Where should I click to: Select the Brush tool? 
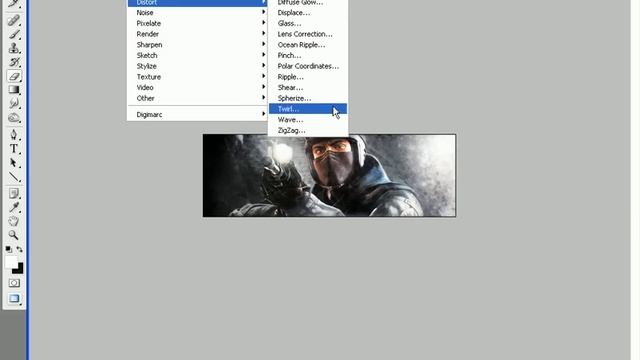click(x=14, y=34)
